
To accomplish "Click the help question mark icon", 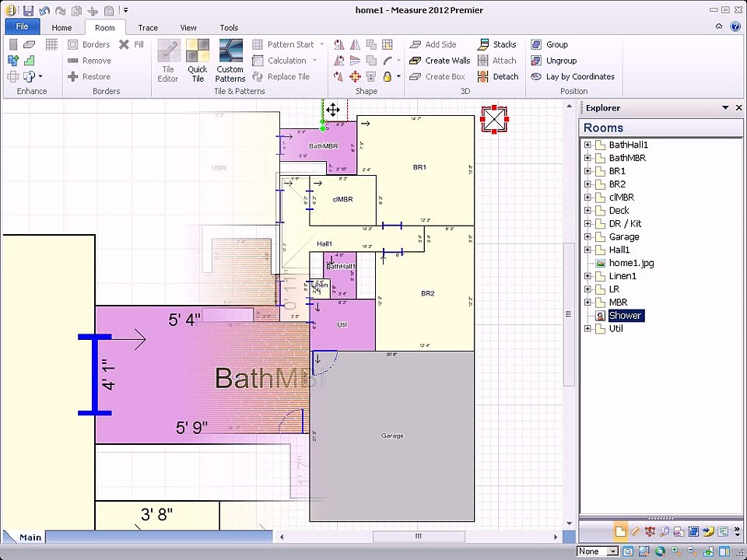I will coord(735,26).
